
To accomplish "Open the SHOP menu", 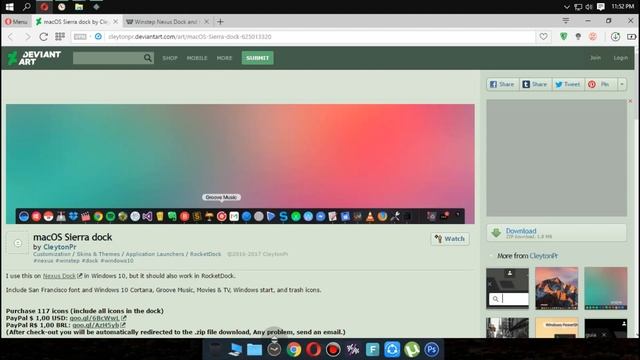I will [x=170, y=58].
